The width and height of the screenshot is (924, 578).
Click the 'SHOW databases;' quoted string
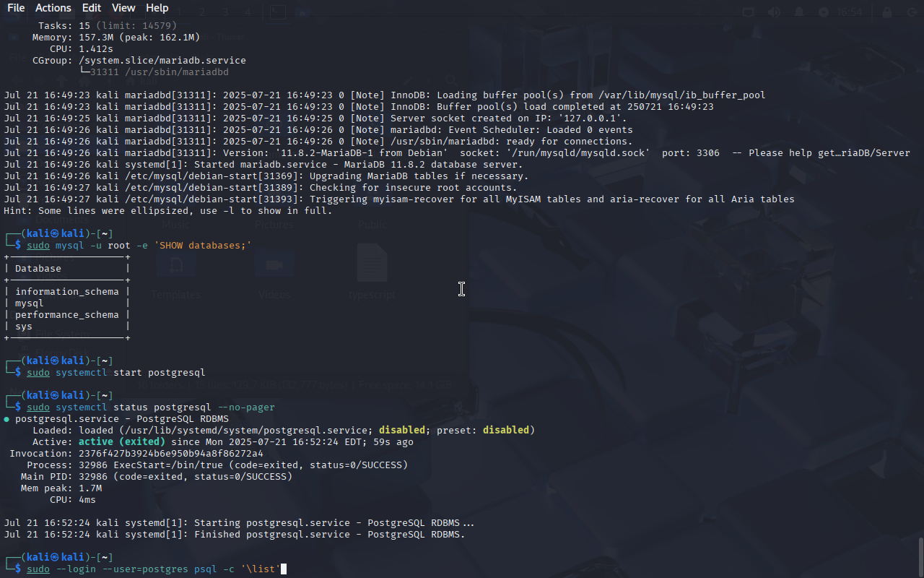[203, 246]
